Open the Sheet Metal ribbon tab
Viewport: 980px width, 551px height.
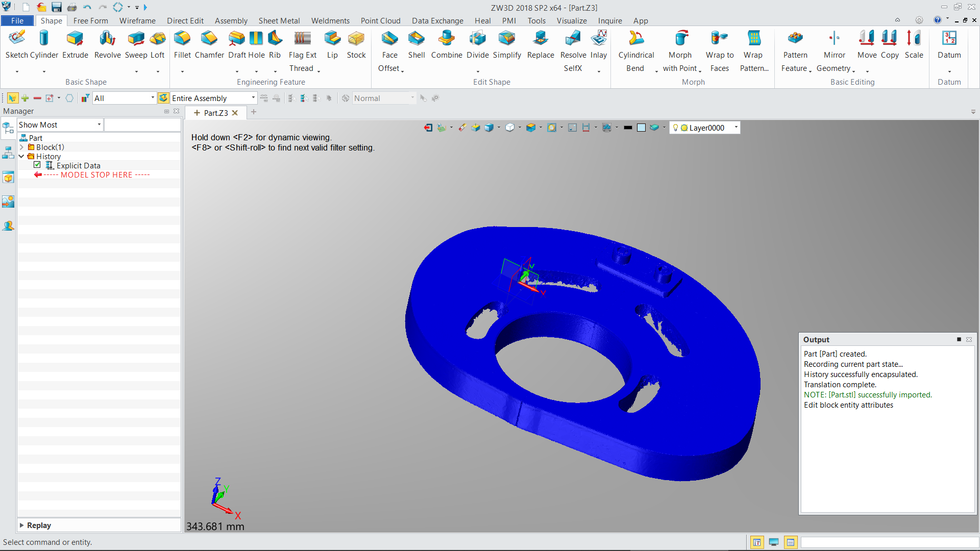click(279, 20)
